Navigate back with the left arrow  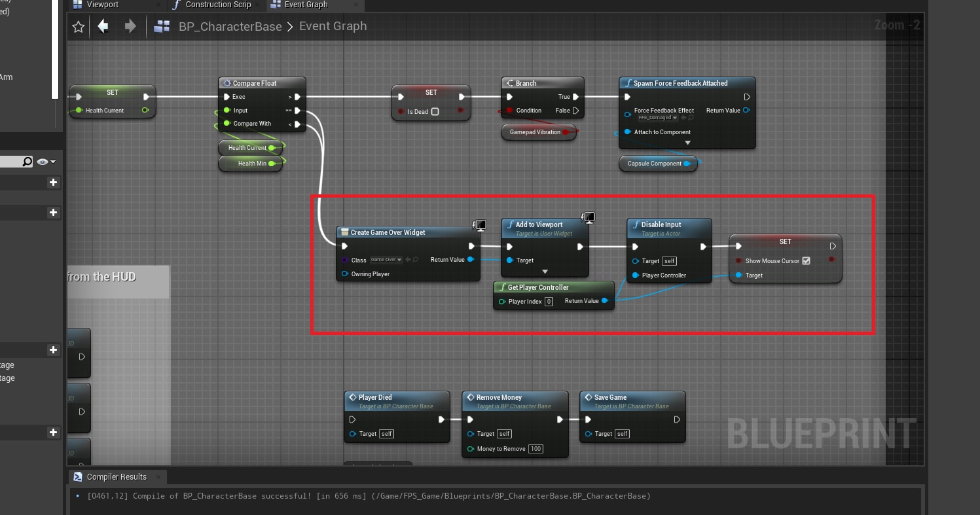103,26
